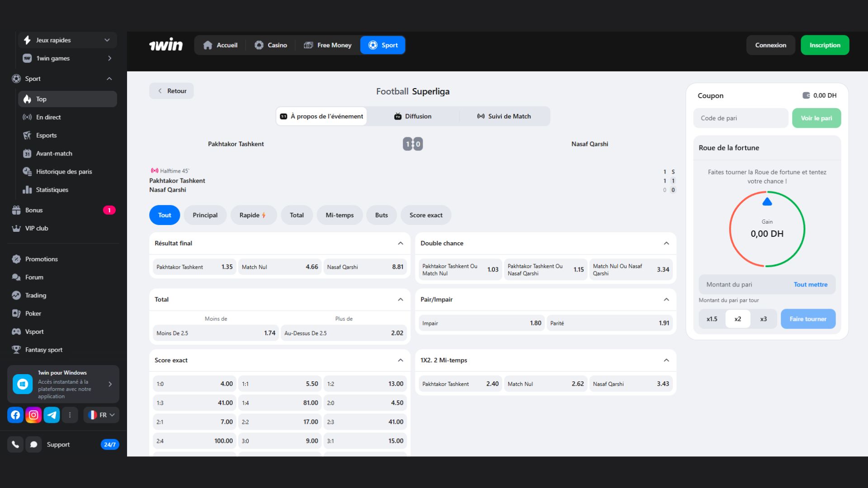
Task: Switch to the Diffusion tab
Action: pos(412,116)
